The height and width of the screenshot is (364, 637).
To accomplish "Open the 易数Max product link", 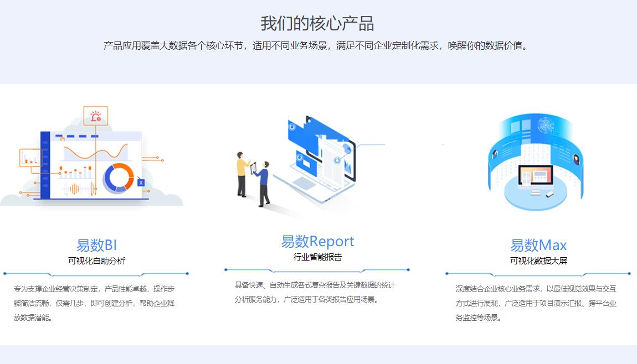I will [x=538, y=245].
